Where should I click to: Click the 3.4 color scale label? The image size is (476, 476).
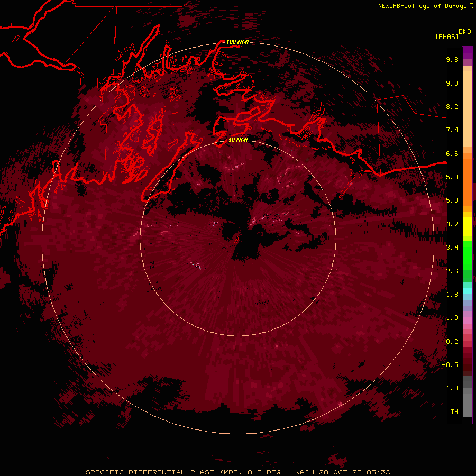pos(452,248)
